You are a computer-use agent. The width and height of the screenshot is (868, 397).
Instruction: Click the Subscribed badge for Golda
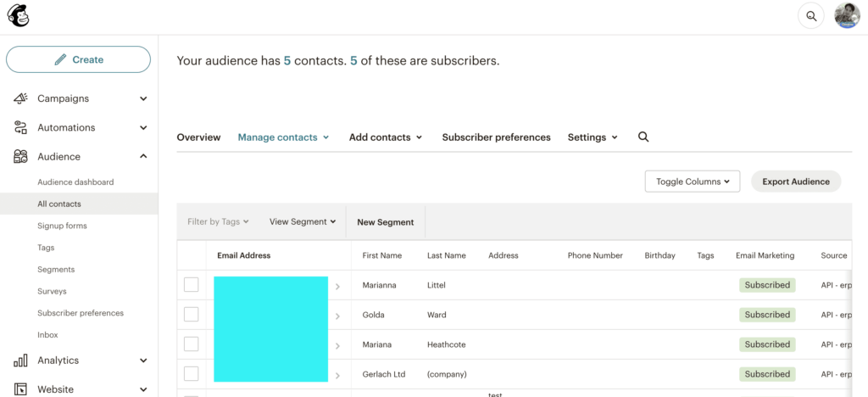(767, 315)
